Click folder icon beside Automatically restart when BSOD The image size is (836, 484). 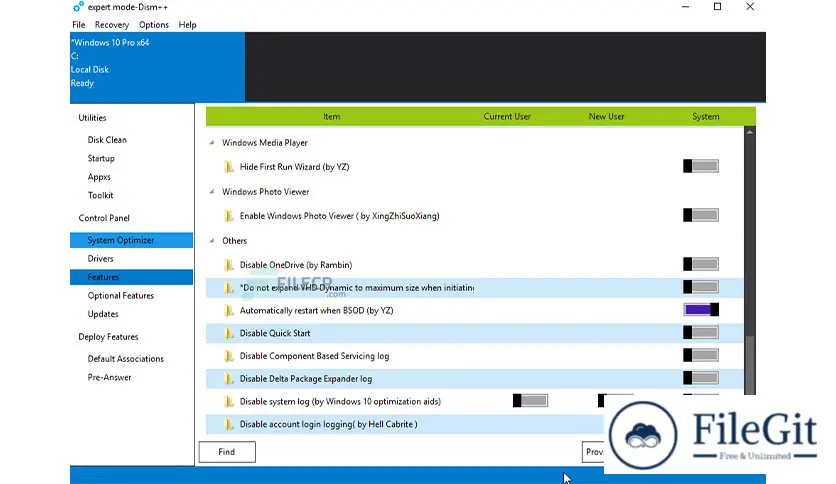[x=229, y=310]
